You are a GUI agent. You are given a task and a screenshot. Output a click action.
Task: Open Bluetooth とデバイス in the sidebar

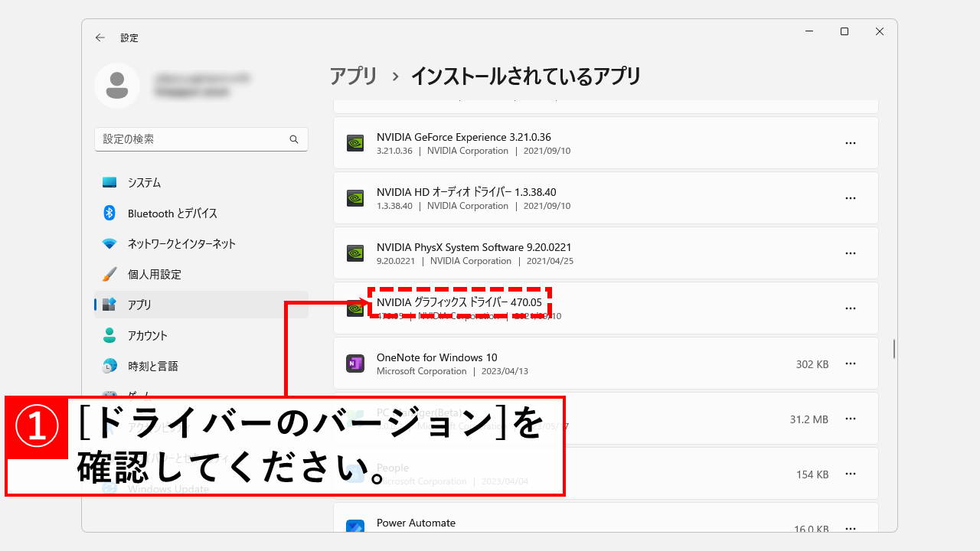(x=172, y=214)
